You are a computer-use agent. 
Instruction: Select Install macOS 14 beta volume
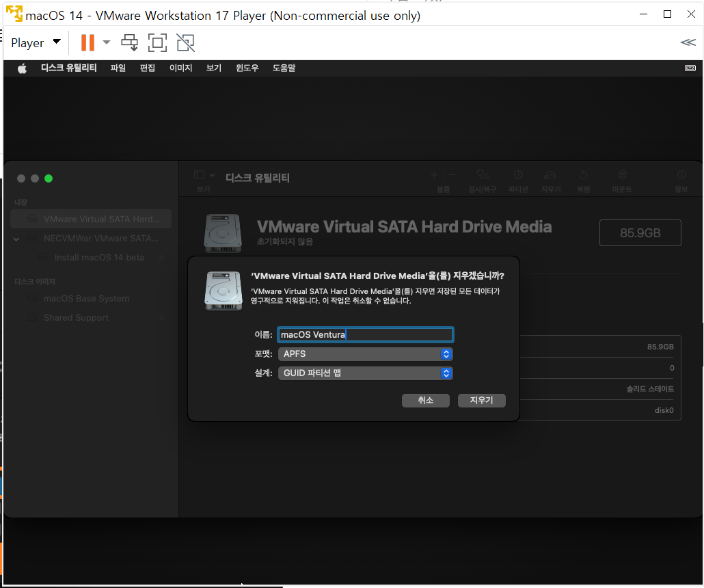(x=99, y=257)
